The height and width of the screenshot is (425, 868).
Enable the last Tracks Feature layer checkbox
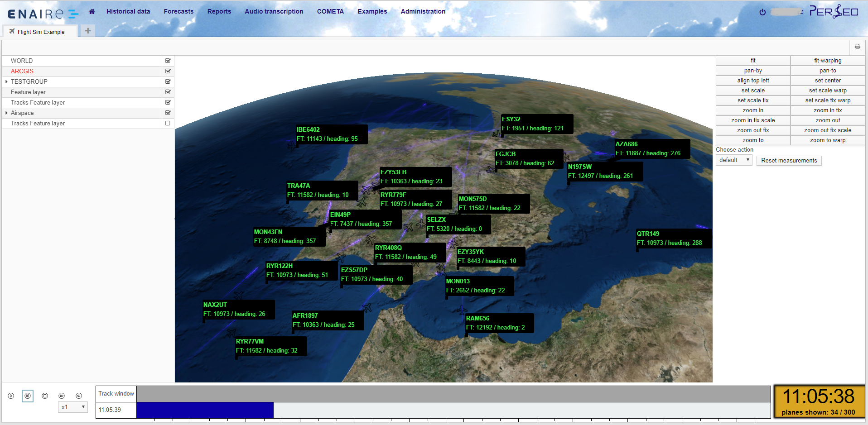(168, 123)
